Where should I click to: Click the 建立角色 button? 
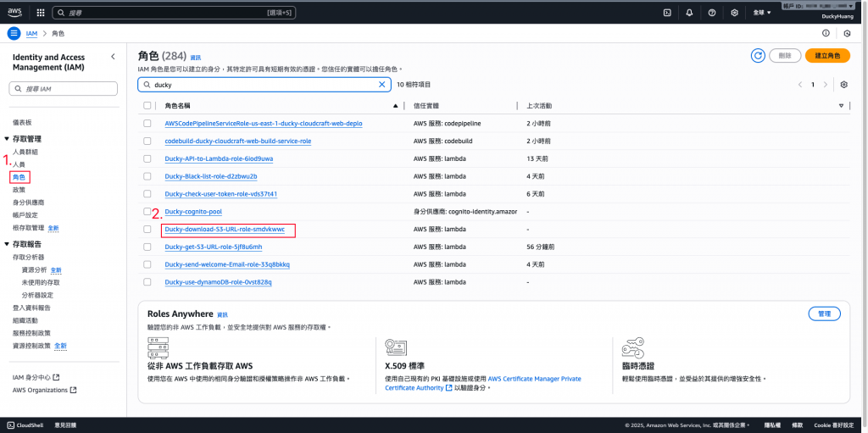click(x=827, y=55)
